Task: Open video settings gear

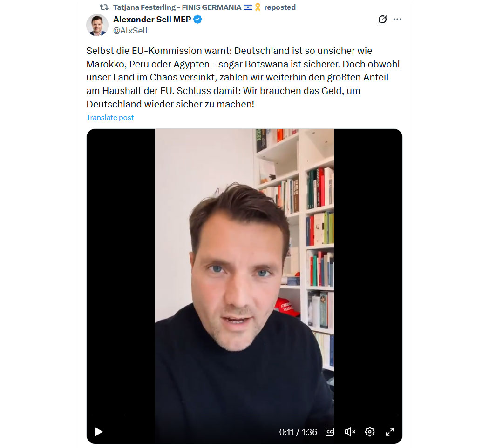Action: tap(370, 432)
